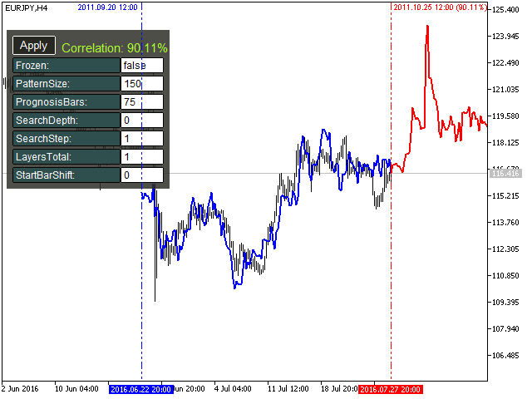Viewport: 532px width, 399px height.
Task: Edit the SearchStep value field
Action: (142, 139)
